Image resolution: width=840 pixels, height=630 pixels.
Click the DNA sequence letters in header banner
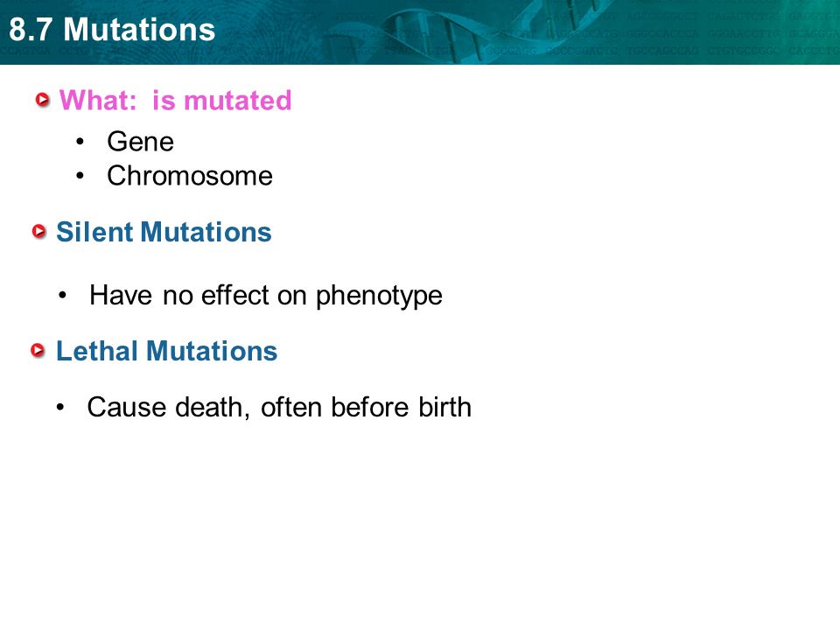729,33
